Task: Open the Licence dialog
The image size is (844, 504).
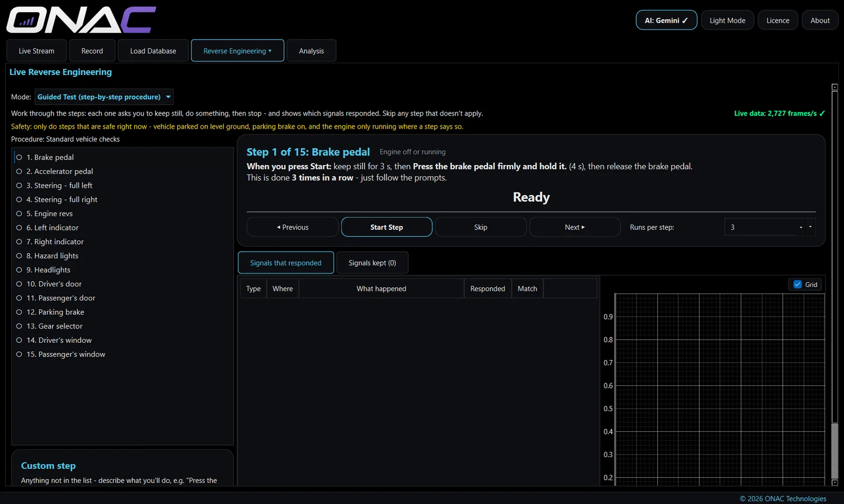Action: [x=778, y=20]
